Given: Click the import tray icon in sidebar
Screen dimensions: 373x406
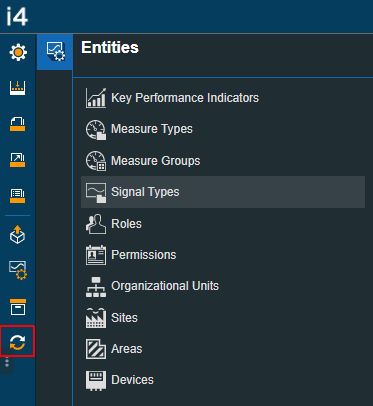Looking at the screenshot, I should pyautogui.click(x=18, y=88).
